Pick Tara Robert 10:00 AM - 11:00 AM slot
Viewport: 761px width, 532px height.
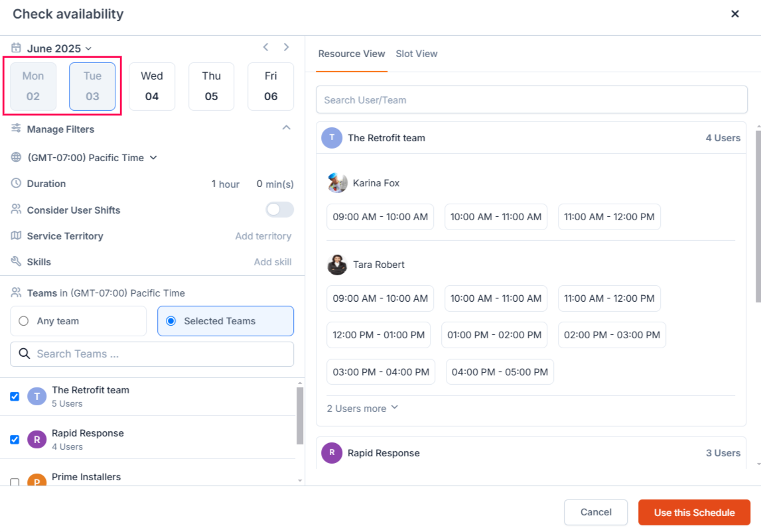[496, 298]
